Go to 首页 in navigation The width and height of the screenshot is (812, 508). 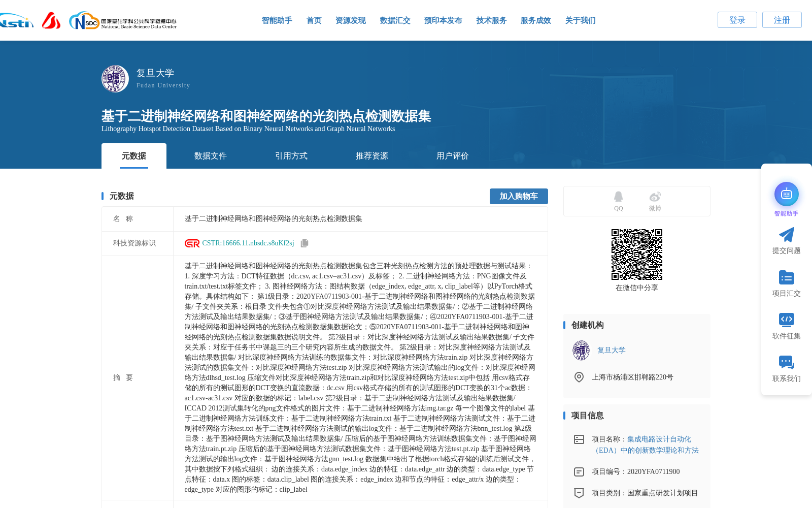point(314,20)
